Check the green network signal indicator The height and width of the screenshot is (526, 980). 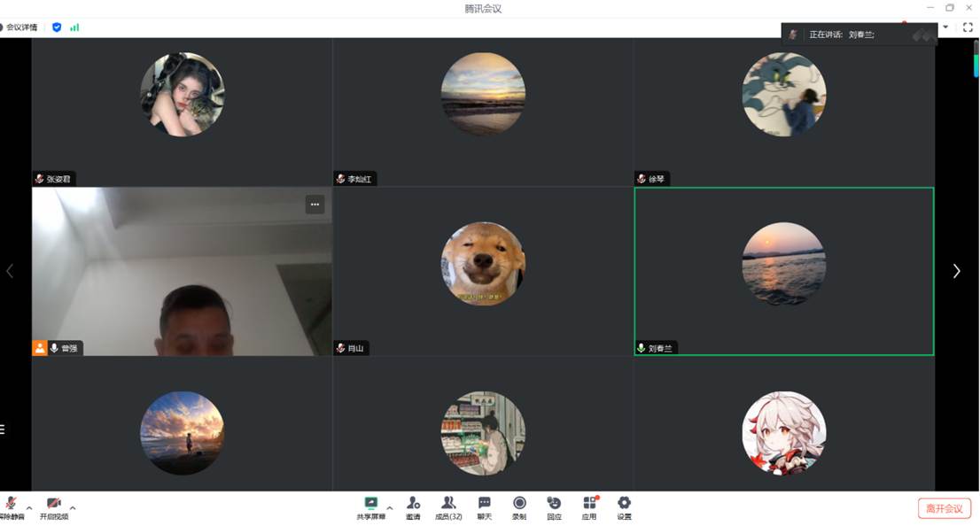[74, 27]
